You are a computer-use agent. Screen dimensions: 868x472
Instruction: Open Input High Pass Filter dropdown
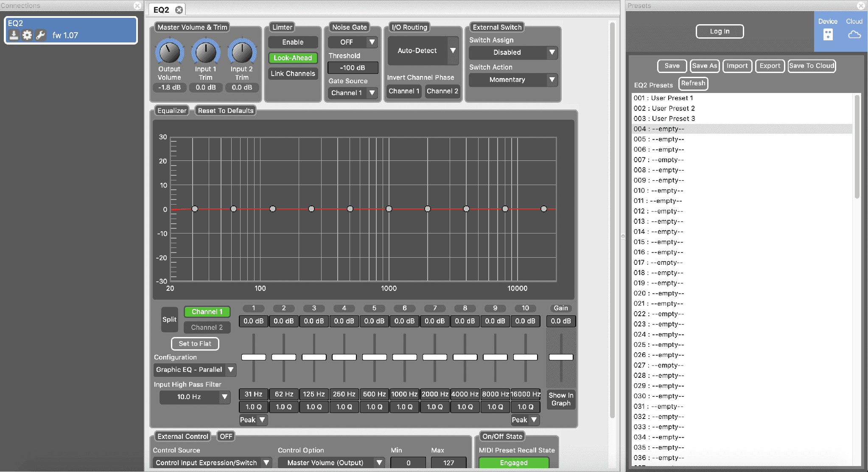pyautogui.click(x=195, y=397)
